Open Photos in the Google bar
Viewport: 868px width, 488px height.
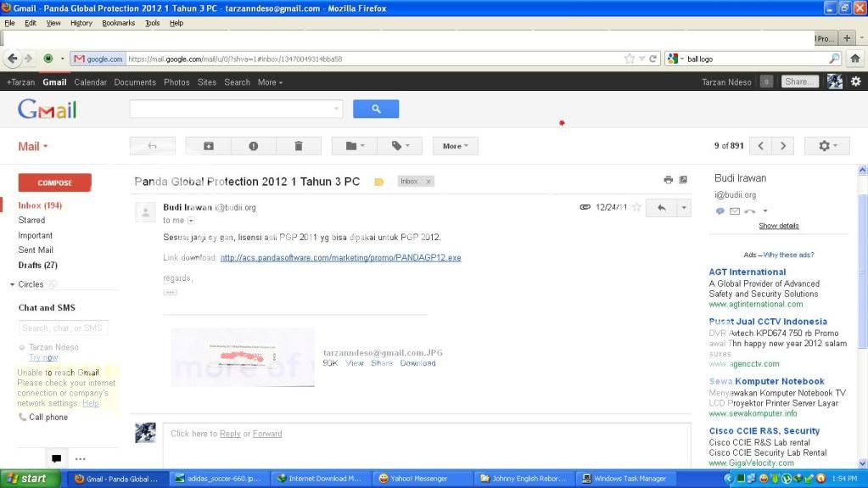(x=176, y=82)
